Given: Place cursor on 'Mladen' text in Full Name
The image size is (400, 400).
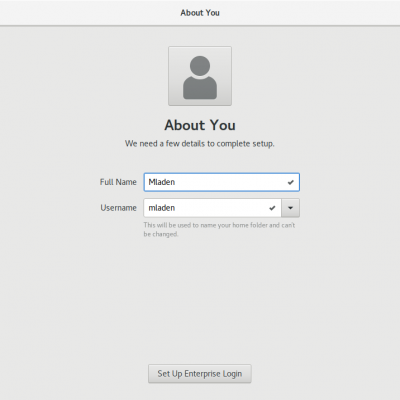Looking at the screenshot, I should tap(162, 182).
